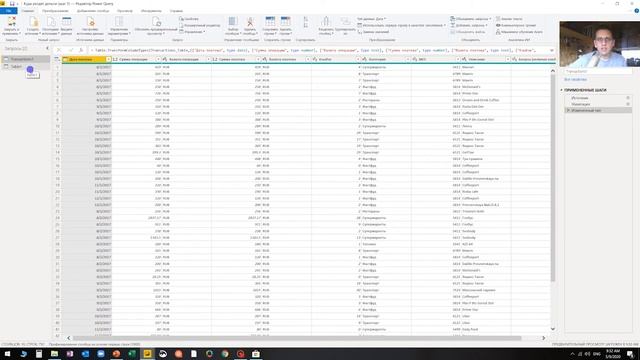Open Data Source Settings (Настройки источника данных)
This screenshot has width=640, height=360.
90,25
